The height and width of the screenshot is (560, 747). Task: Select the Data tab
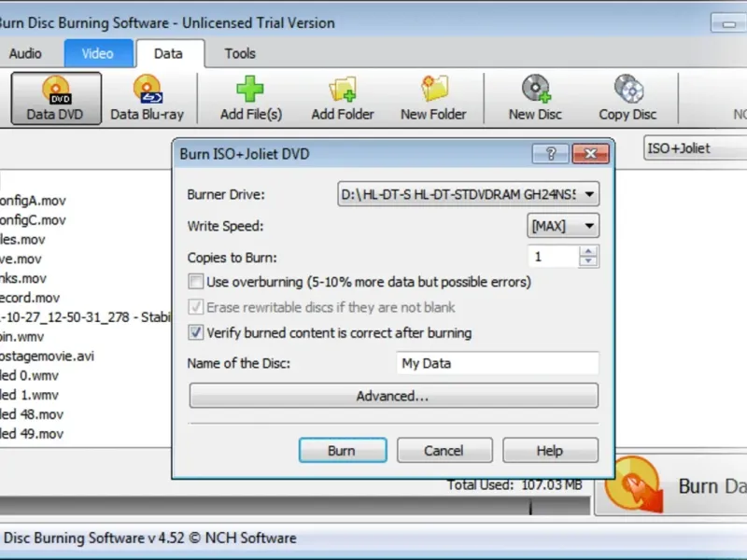[169, 53]
